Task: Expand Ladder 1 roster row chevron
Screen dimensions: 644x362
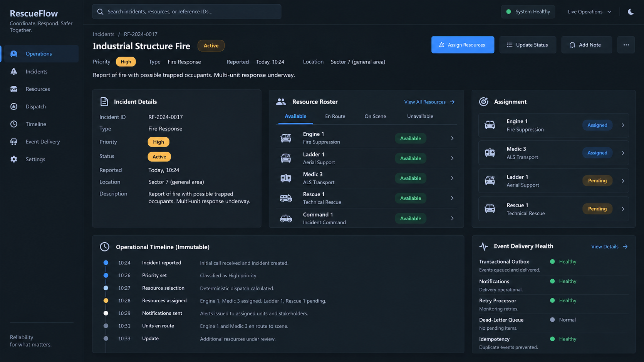Action: pyautogui.click(x=452, y=158)
